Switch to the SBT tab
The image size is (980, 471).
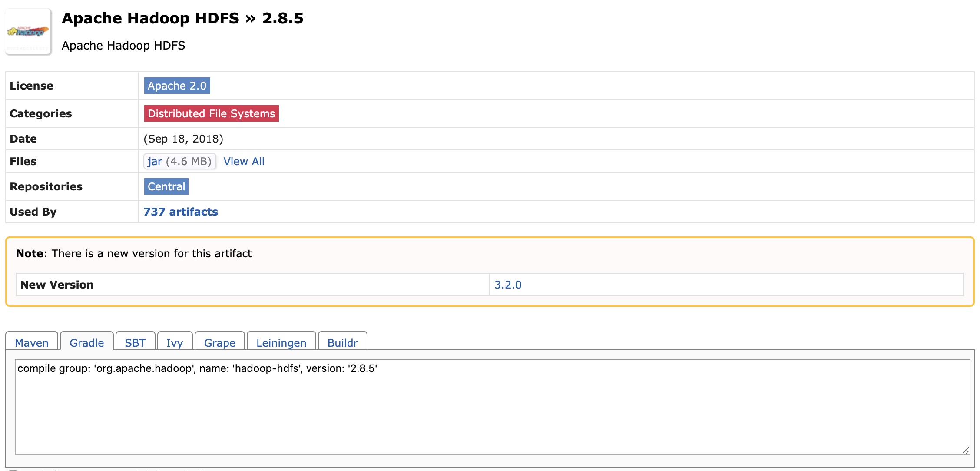[135, 342]
